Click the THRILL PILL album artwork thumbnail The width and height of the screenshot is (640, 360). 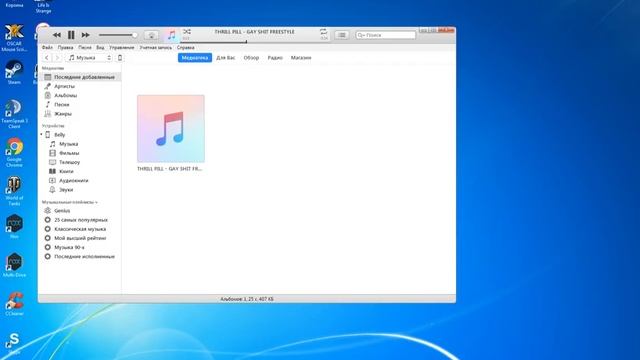(171, 129)
